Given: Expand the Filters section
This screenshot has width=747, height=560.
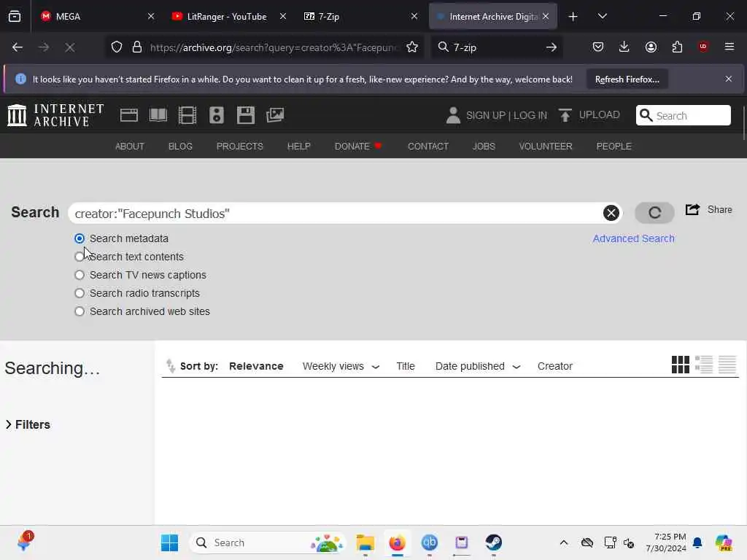Looking at the screenshot, I should (28, 424).
